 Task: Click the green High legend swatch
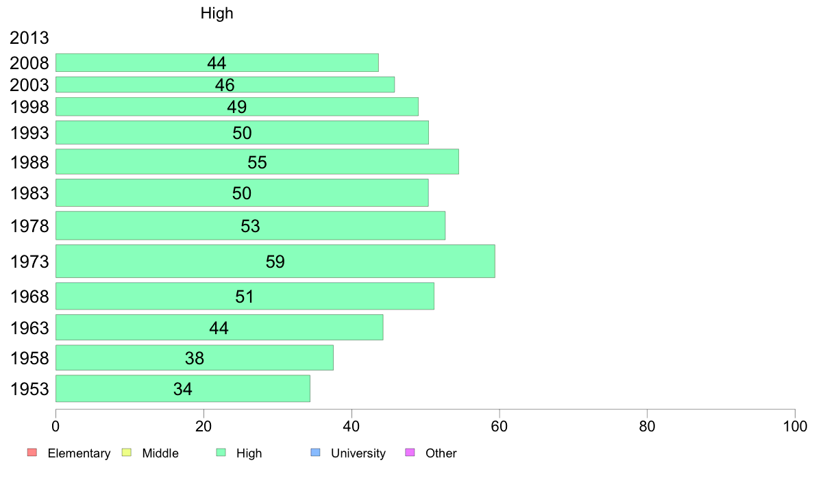(x=221, y=453)
